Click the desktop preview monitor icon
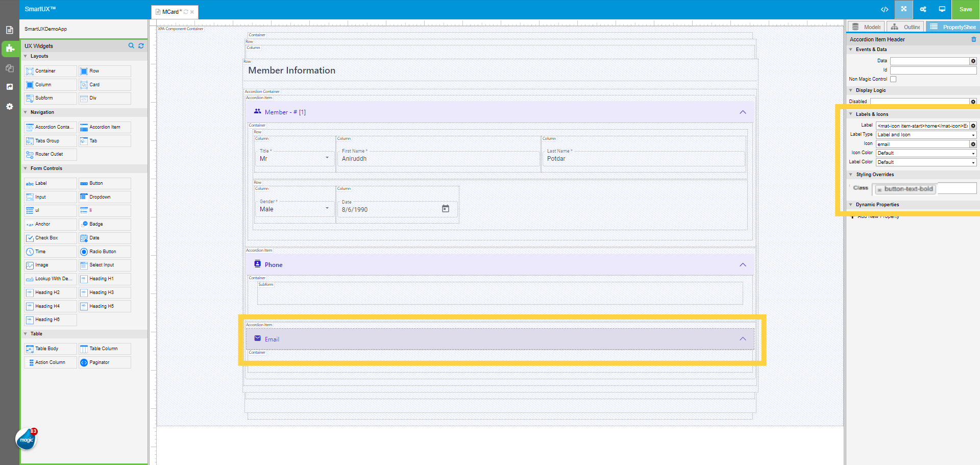This screenshot has width=980, height=465. 942,9
